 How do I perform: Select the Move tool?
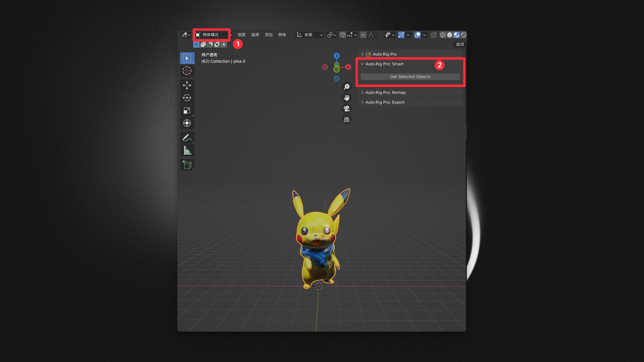coord(187,85)
